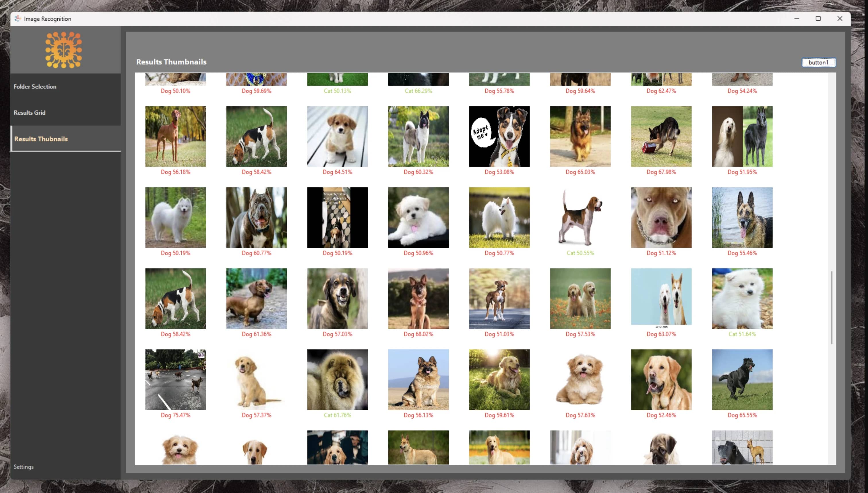Viewport: 868px width, 493px height.
Task: Click the Dog 54.24% label
Action: coord(742,91)
